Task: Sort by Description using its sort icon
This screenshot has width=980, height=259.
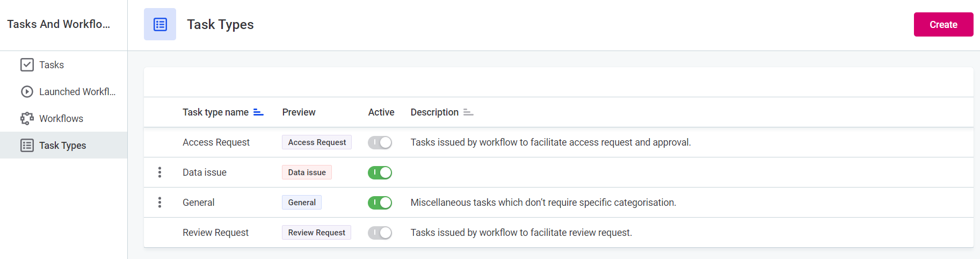Action: click(x=468, y=112)
